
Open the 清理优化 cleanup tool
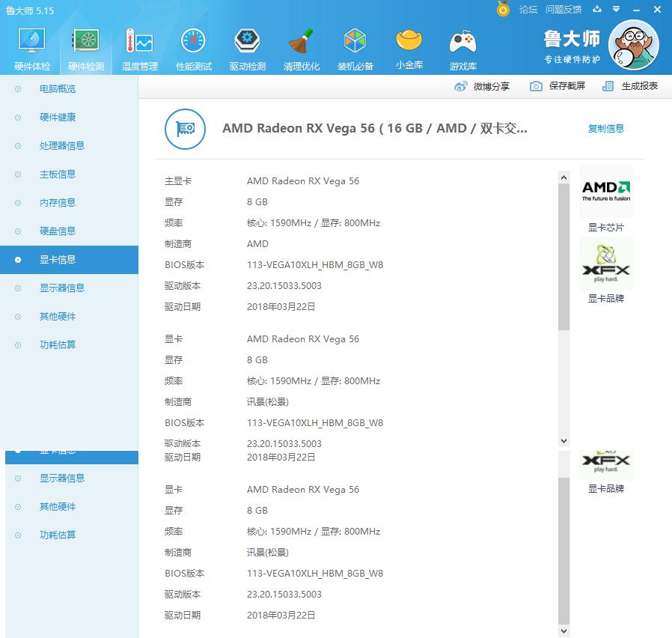(x=301, y=46)
